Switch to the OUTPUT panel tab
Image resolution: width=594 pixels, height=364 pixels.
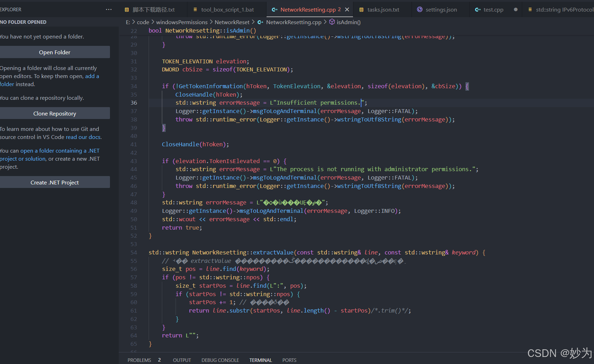coord(182,360)
